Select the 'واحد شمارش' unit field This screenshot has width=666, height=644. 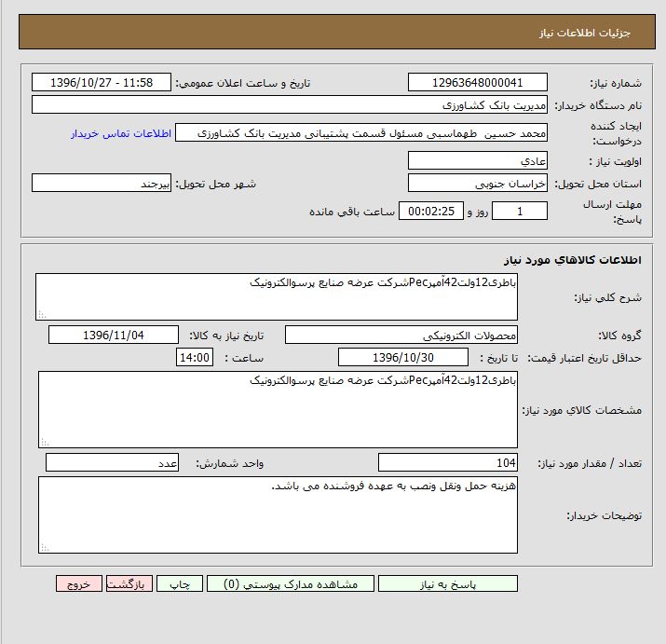(x=113, y=463)
